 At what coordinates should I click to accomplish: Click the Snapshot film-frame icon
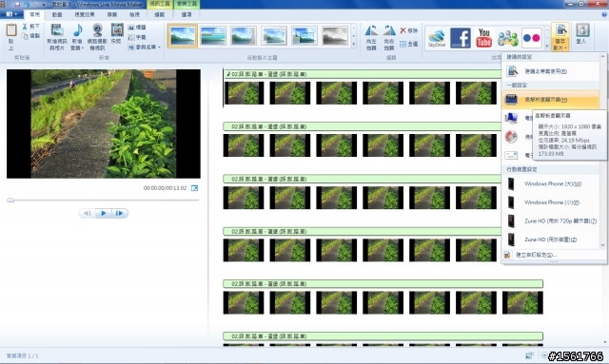[x=117, y=30]
